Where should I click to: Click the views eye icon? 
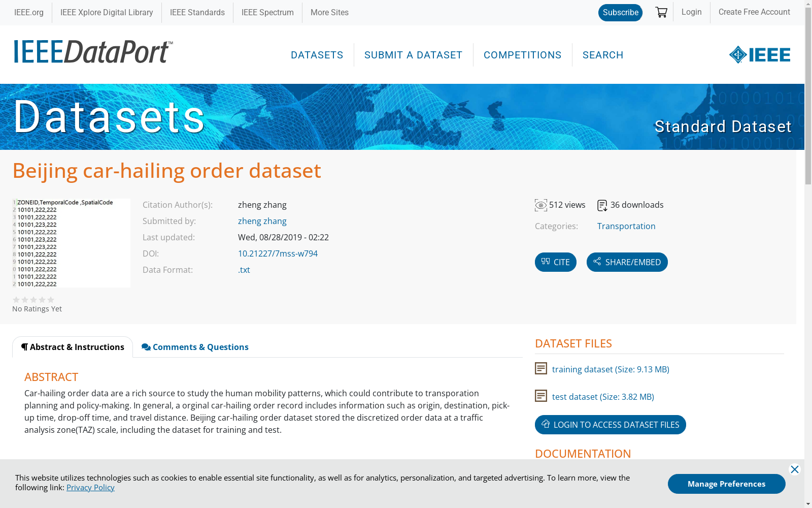tap(541, 205)
